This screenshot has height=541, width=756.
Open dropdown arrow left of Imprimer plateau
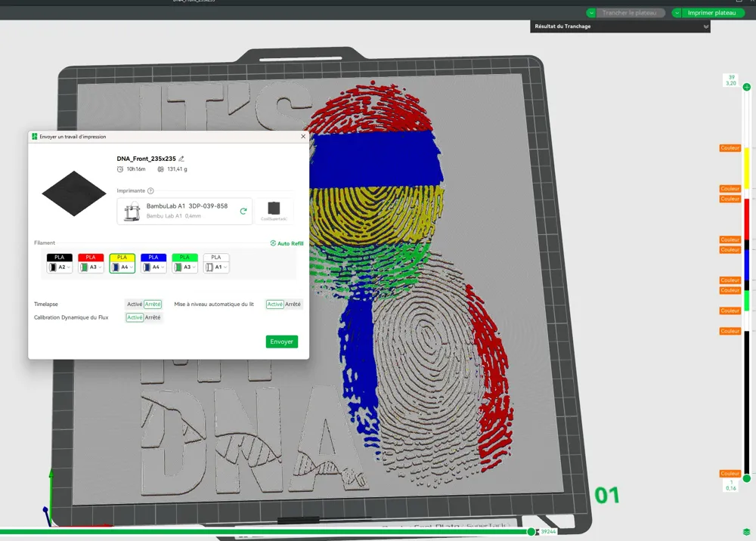(x=677, y=13)
